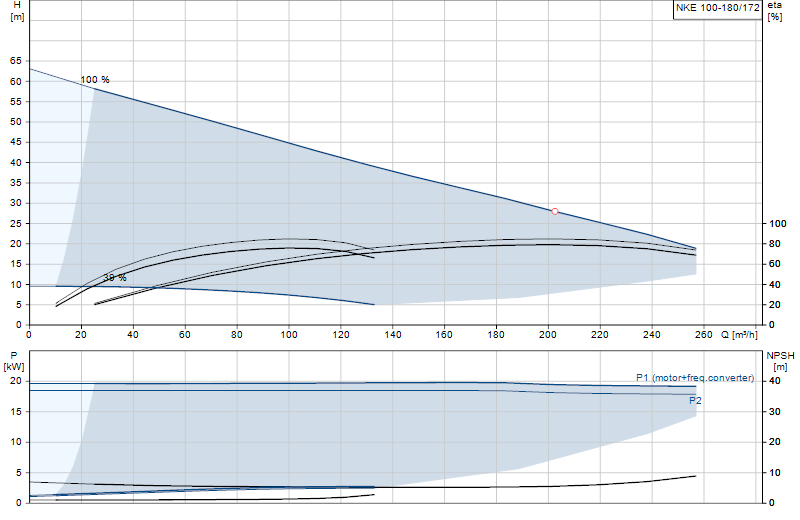Screen dimensions: 800x520
Task: Click the H [m] axis label
Action: tap(17, 11)
